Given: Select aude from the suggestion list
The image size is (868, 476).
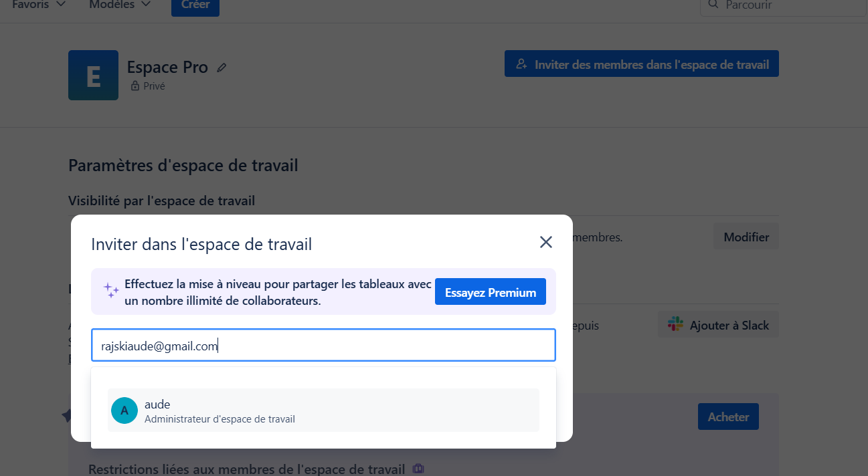Looking at the screenshot, I should click(x=323, y=410).
